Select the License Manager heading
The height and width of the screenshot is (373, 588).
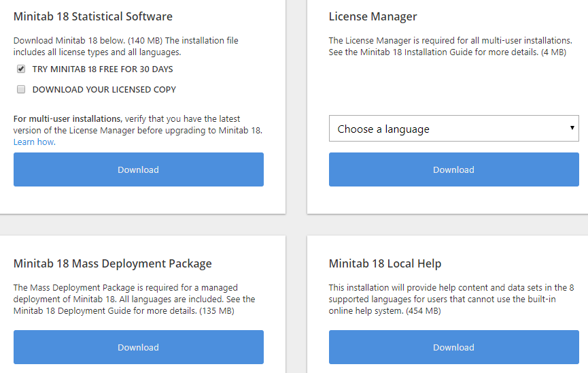point(373,16)
